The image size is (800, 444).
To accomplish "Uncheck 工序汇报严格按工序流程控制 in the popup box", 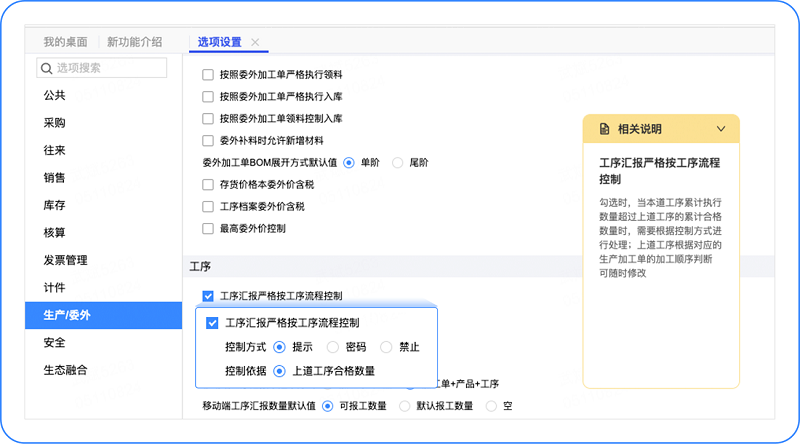I will pos(212,323).
